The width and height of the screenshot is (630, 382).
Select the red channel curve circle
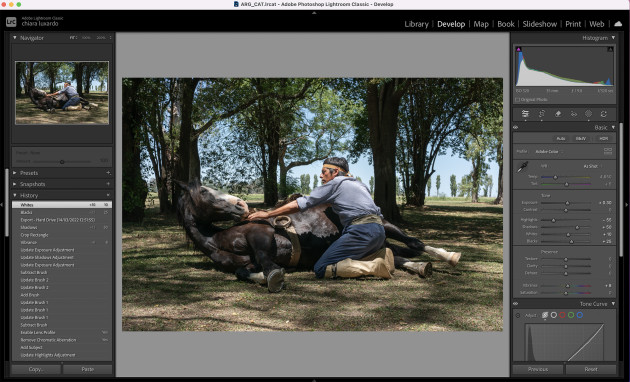pos(562,315)
